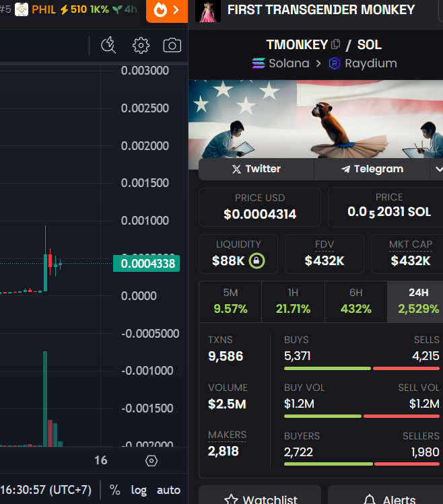
Task: Click the LIQUIDITY $88K value
Action: 228,260
